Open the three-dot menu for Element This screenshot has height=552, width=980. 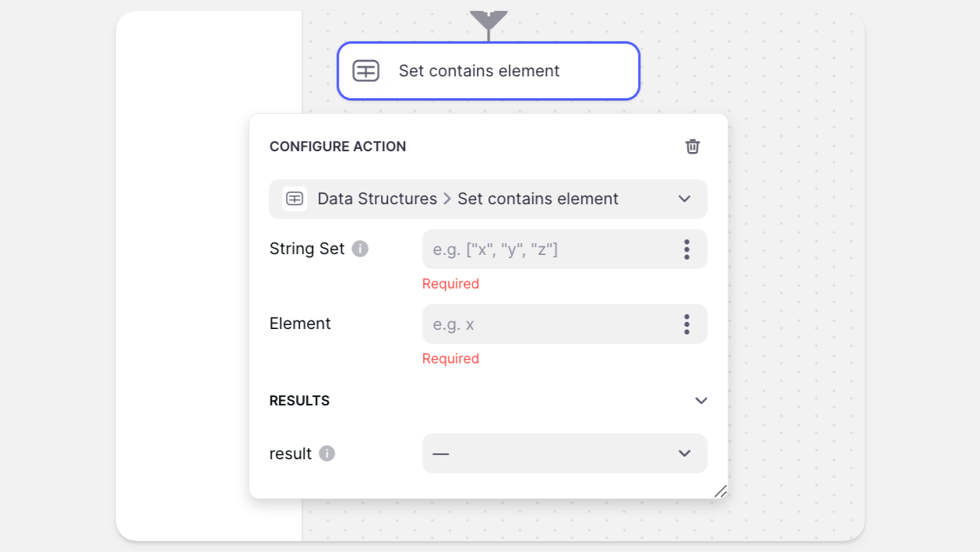(686, 324)
